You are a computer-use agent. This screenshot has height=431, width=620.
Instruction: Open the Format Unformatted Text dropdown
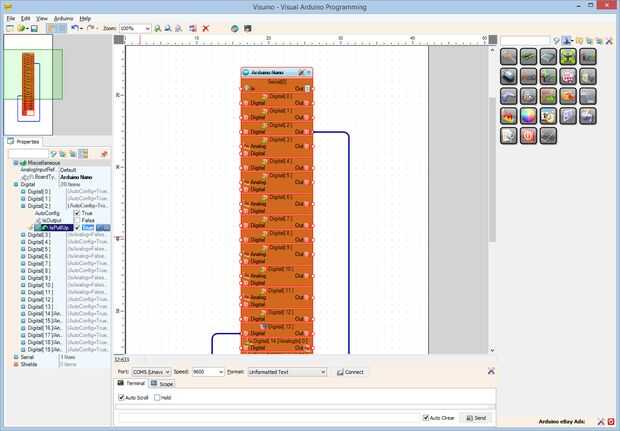tap(323, 372)
